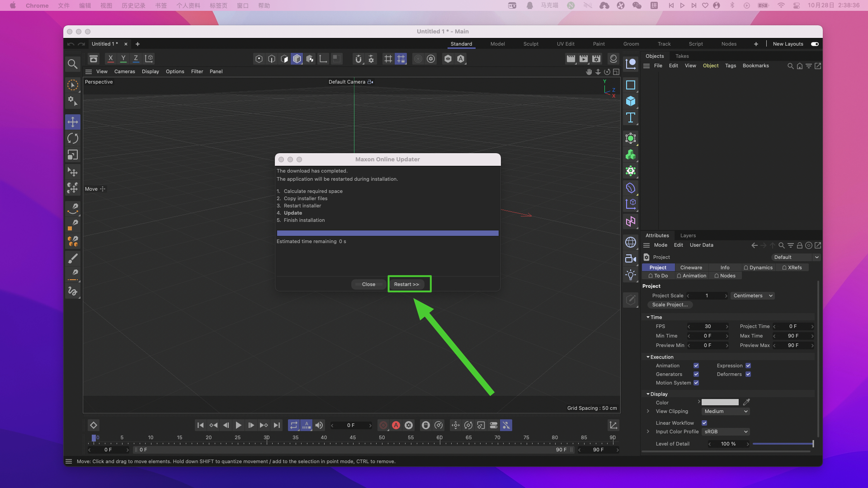The image size is (868, 488).
Task: Add a Light object
Action: 631,275
